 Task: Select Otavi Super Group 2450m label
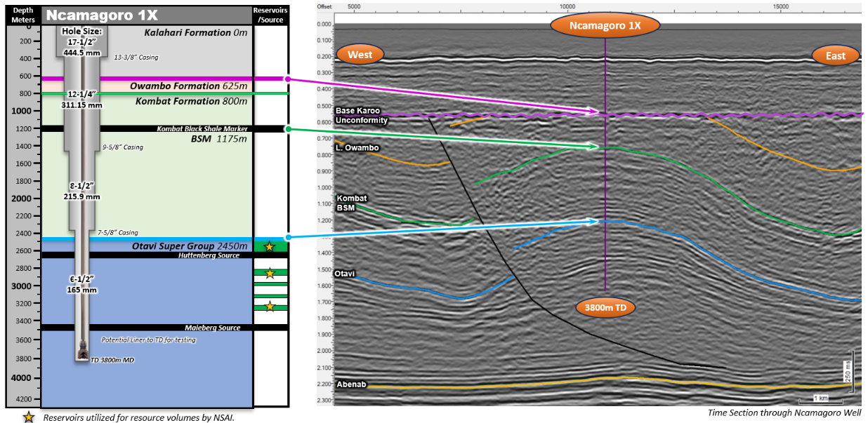point(190,246)
